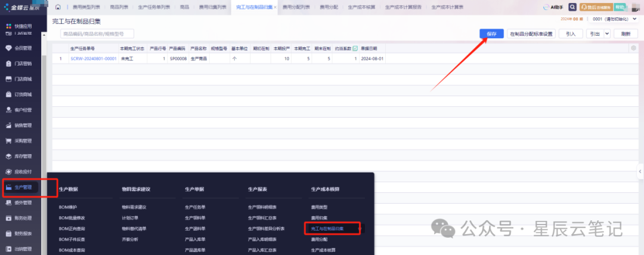Open 生产任务单 menu entry
This screenshot has height=255, width=644.
[195, 207]
